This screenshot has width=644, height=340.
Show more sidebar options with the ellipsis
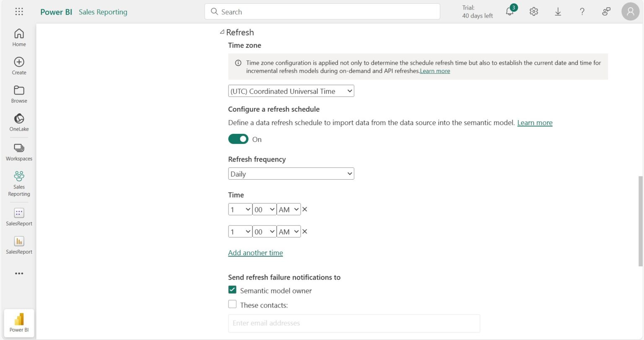pos(18,273)
